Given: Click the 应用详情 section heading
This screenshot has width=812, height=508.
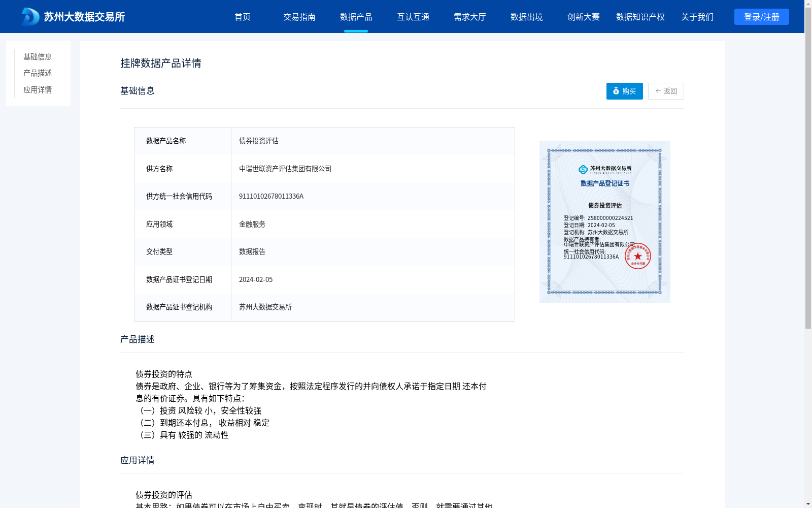Looking at the screenshot, I should (x=138, y=460).
